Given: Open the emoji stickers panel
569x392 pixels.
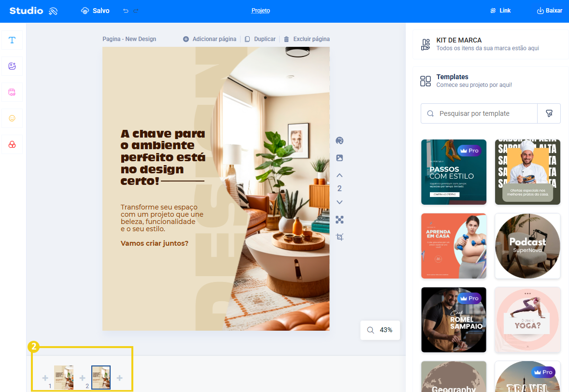Looking at the screenshot, I should click(x=12, y=118).
